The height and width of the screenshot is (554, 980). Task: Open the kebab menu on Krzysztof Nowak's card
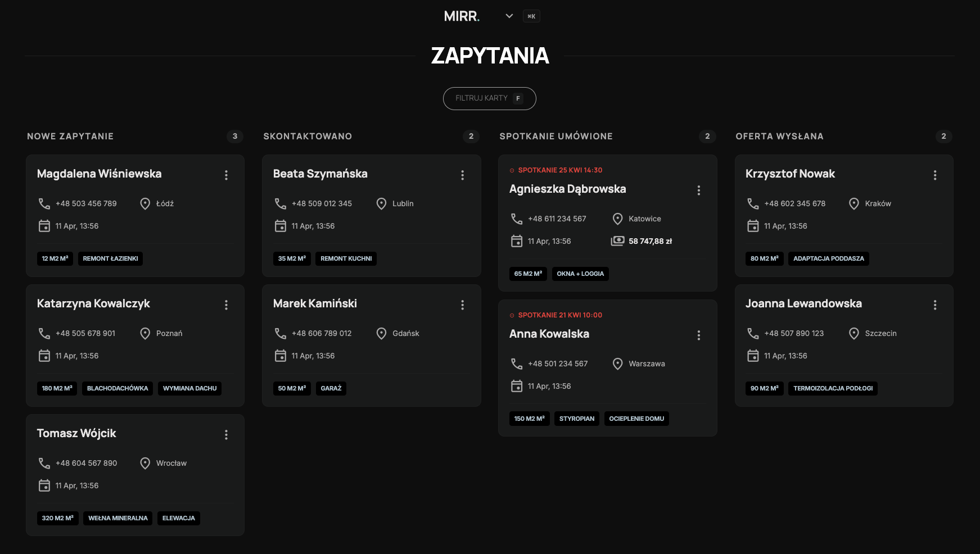tap(935, 175)
